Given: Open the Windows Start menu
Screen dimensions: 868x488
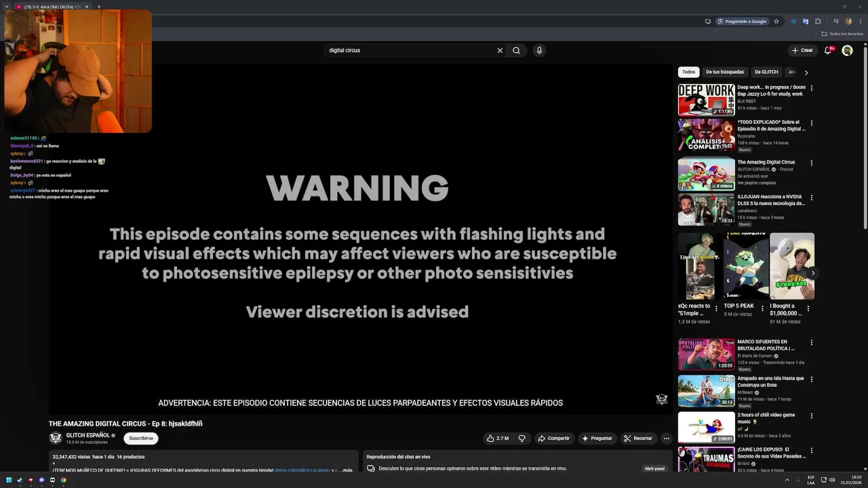Looking at the screenshot, I should click(9, 480).
